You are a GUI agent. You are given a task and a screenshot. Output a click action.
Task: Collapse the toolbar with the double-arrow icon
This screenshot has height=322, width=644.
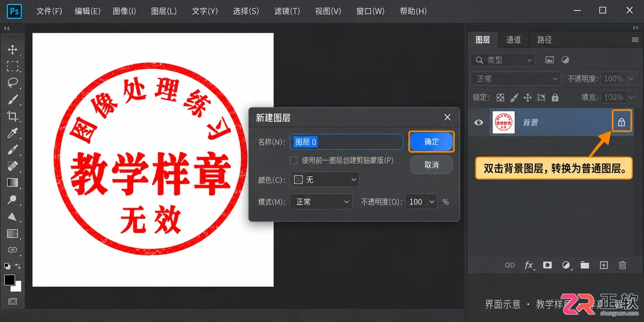7,28
